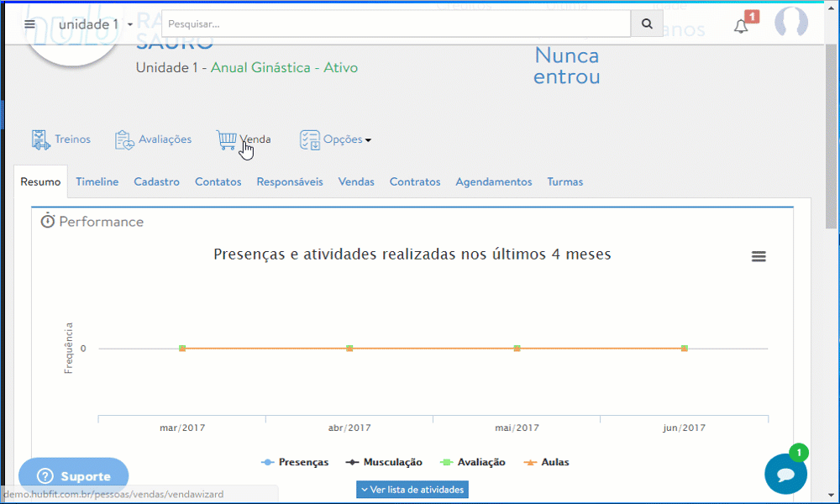The image size is (840, 504).
Task: Select the Avaliações clipboard icon
Action: pos(124,139)
